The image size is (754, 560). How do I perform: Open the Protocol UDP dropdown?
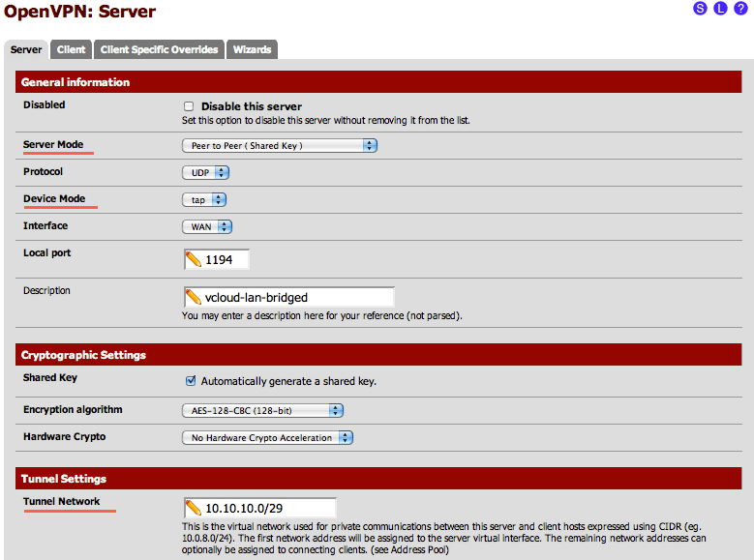tap(205, 172)
